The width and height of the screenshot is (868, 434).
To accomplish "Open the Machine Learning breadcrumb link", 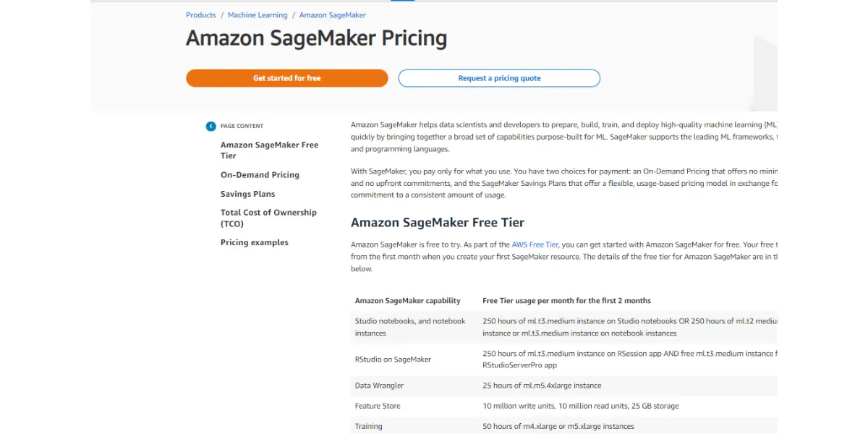I will (x=258, y=15).
